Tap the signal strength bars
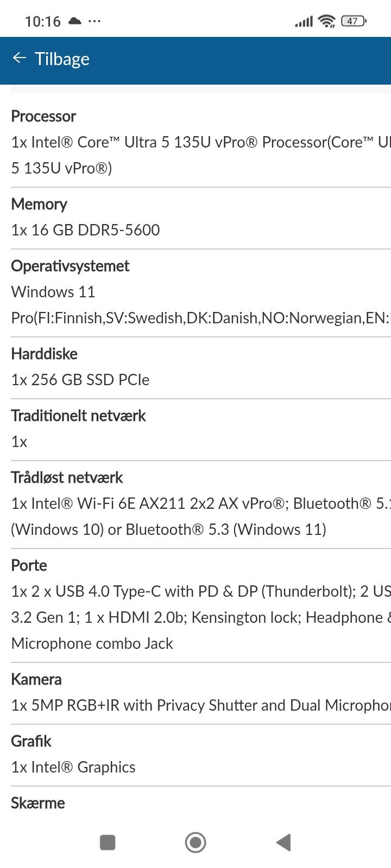The image size is (391, 868). coord(304,22)
